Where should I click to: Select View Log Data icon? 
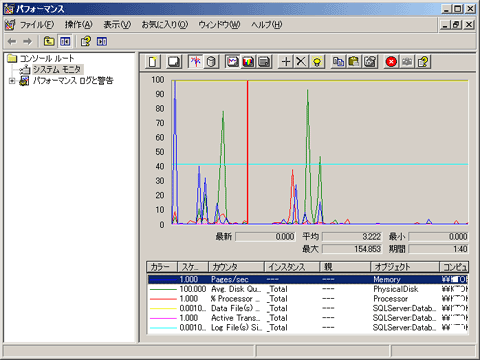[x=211, y=62]
